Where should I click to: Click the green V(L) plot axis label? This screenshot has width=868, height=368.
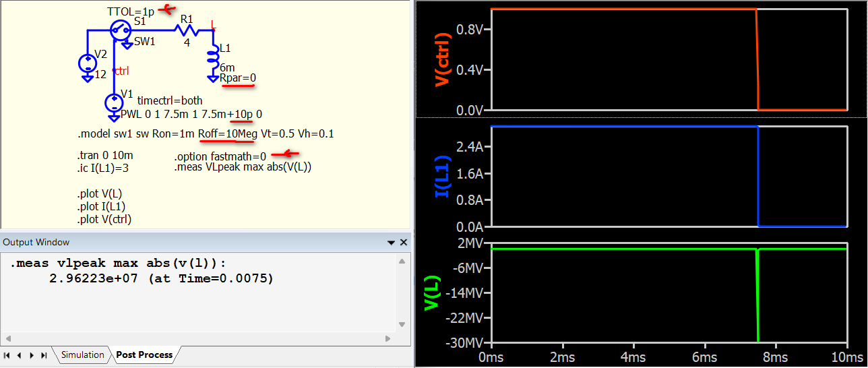coord(431,293)
